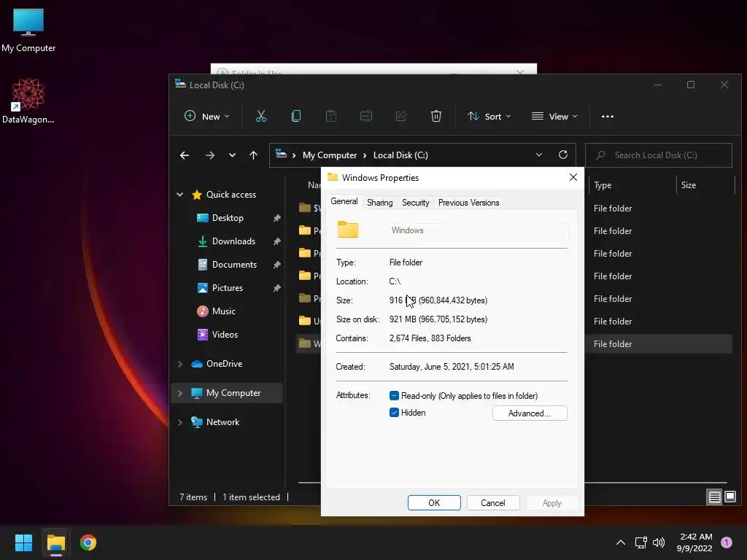
Task: Switch to details view icon in status bar
Action: click(715, 497)
